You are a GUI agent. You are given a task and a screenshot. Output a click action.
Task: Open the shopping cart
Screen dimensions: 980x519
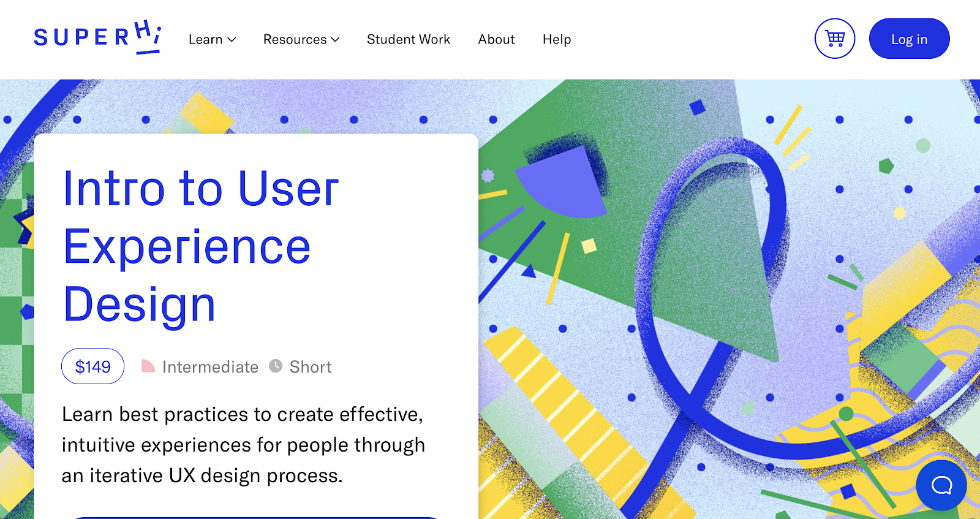pos(835,39)
